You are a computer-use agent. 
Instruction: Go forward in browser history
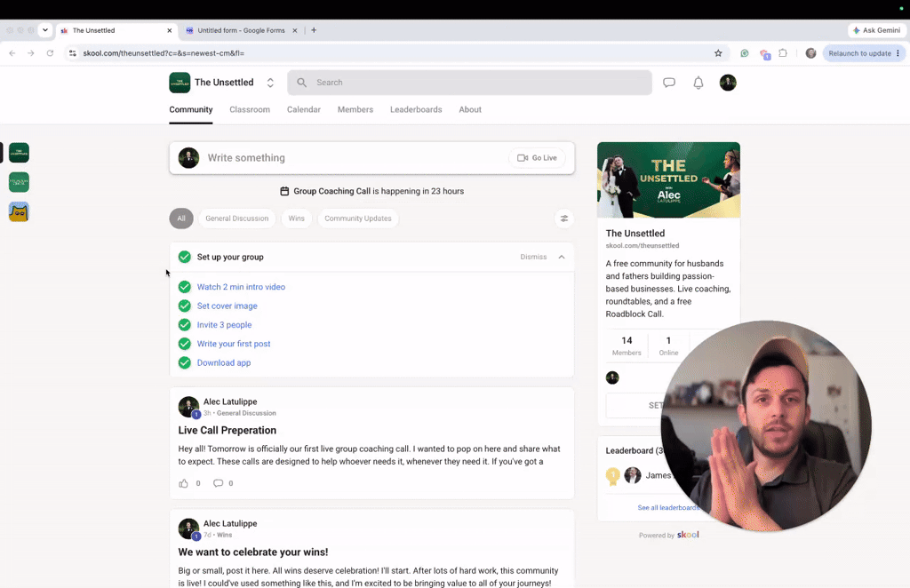pyautogui.click(x=31, y=53)
